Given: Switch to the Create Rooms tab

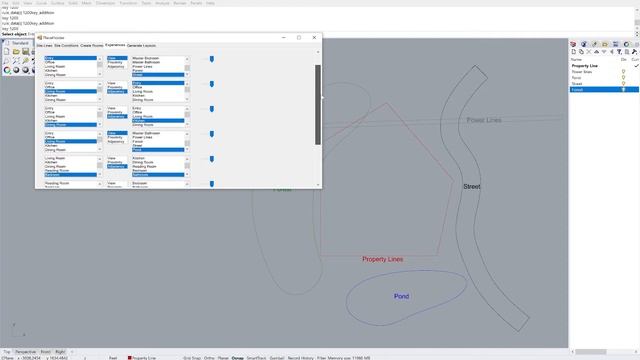Looking at the screenshot, I should pyautogui.click(x=92, y=46).
